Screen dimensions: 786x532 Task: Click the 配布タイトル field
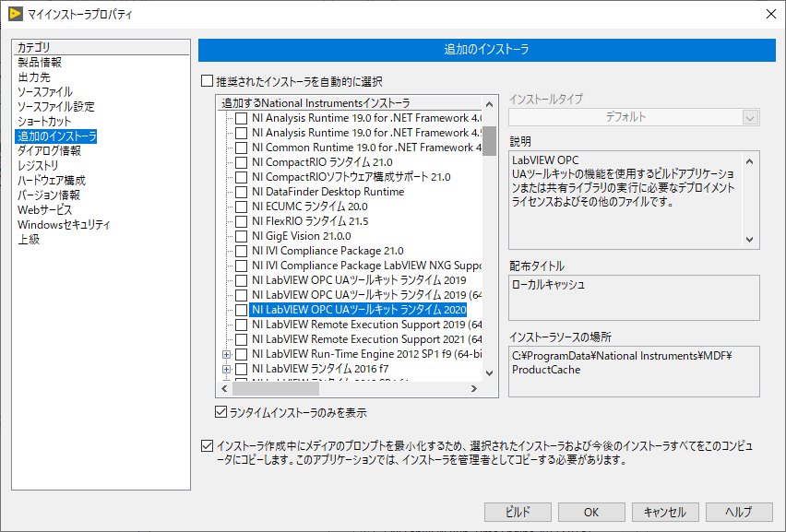(x=634, y=298)
